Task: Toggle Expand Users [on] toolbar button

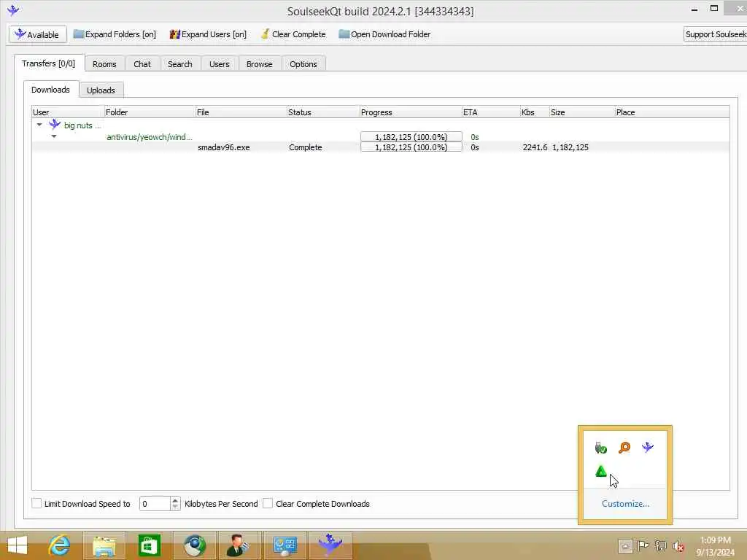Action: (x=208, y=34)
